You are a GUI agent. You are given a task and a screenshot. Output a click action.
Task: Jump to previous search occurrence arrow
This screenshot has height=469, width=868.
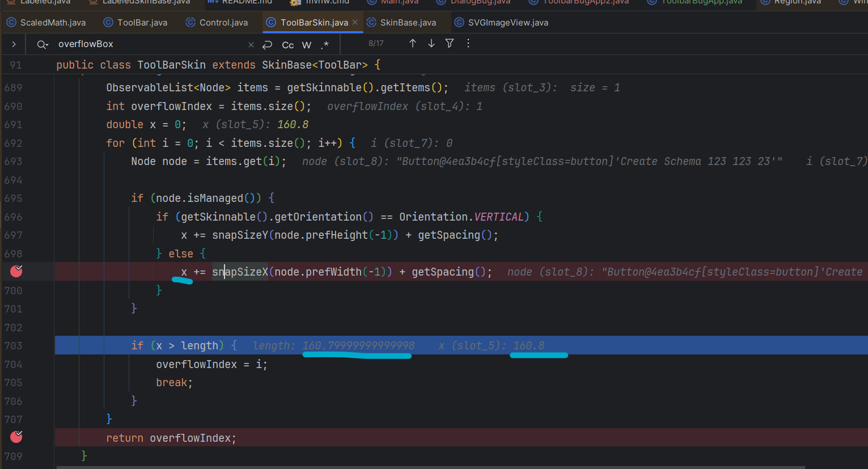tap(413, 44)
